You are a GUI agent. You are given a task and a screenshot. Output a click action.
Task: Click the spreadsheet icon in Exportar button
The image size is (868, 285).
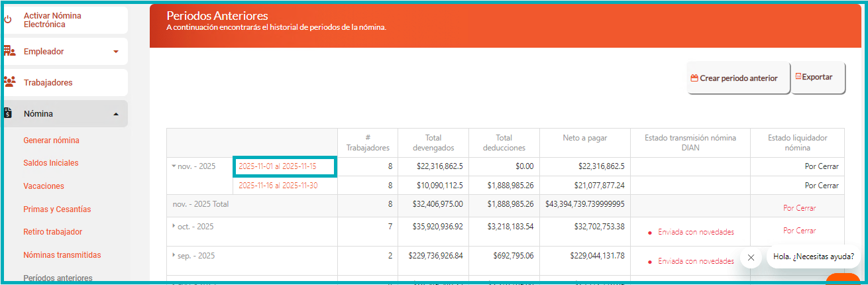(798, 77)
